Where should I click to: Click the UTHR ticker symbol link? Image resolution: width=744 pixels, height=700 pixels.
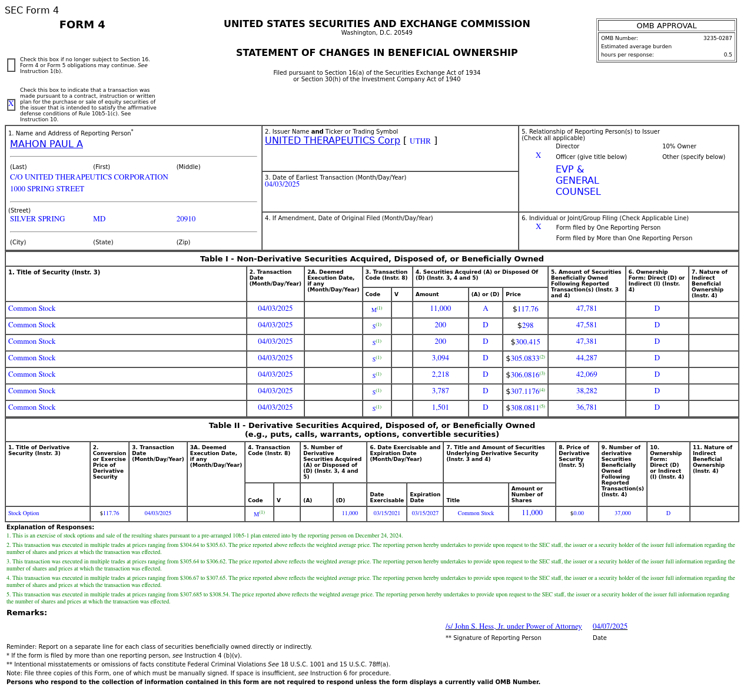[420, 141]
